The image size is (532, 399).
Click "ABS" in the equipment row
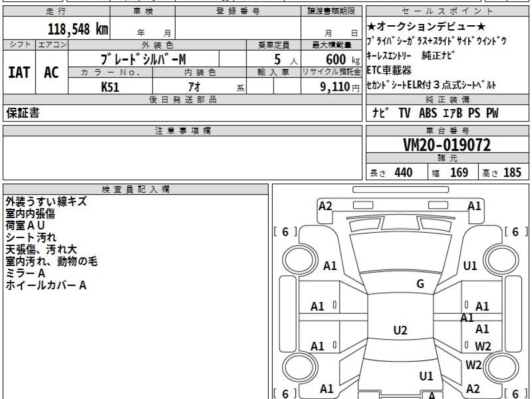click(x=427, y=113)
